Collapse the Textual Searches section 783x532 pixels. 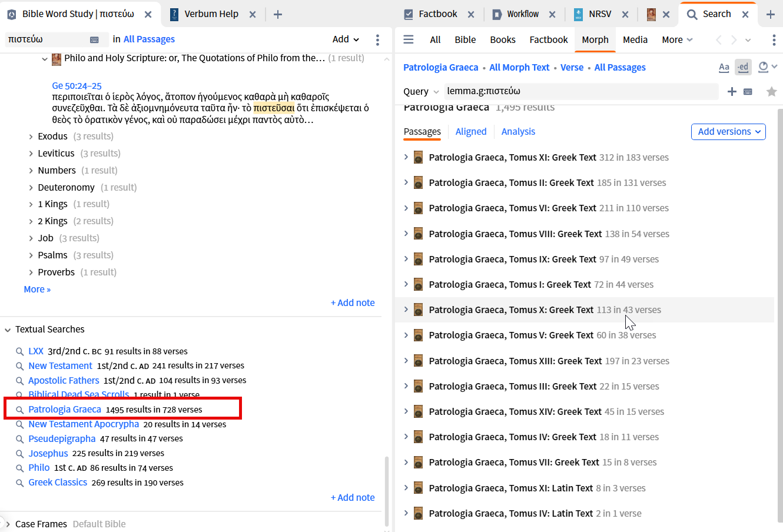click(8, 330)
